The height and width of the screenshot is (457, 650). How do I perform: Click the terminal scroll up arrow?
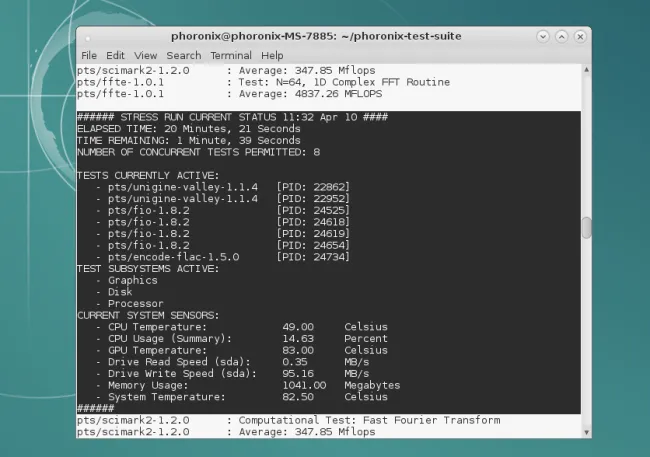[x=586, y=70]
